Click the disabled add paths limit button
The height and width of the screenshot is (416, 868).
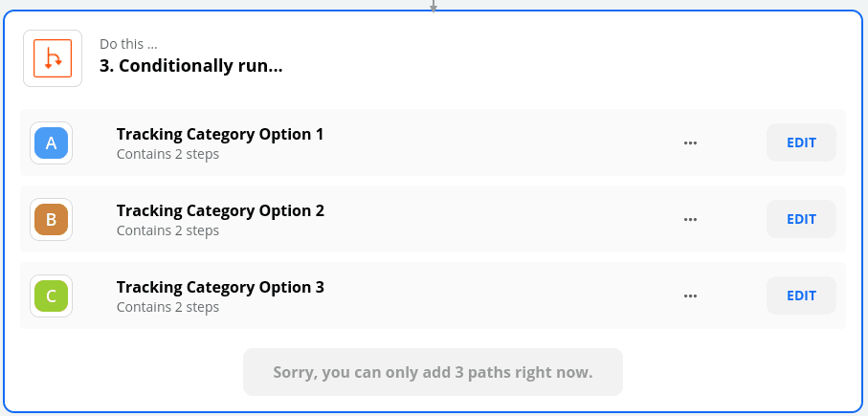pyautogui.click(x=433, y=372)
